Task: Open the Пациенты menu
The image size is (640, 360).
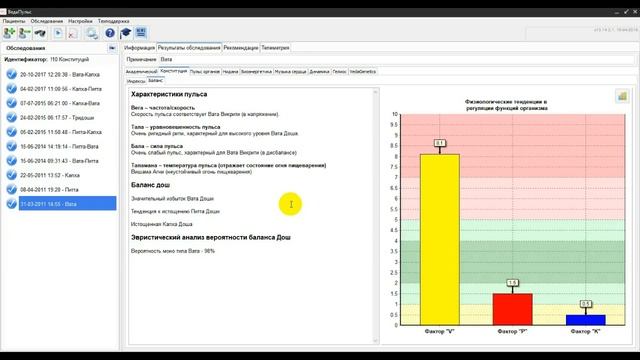Action: coord(14,21)
